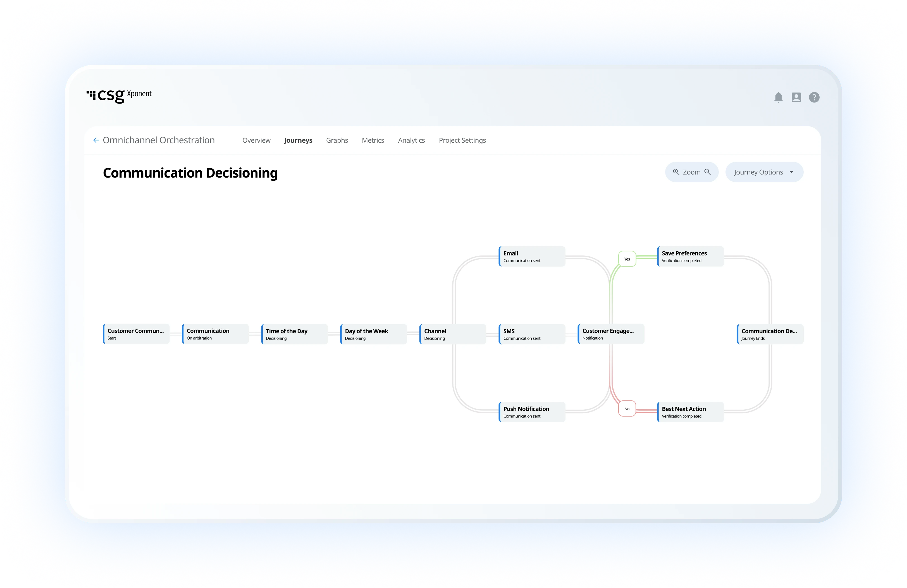Click the Yes branch label
The width and height of the screenshot is (907, 588).
[627, 259]
